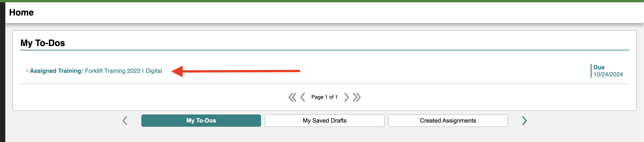Click the Due date 10/24/2024
This screenshot has width=644, height=142.
tap(608, 74)
